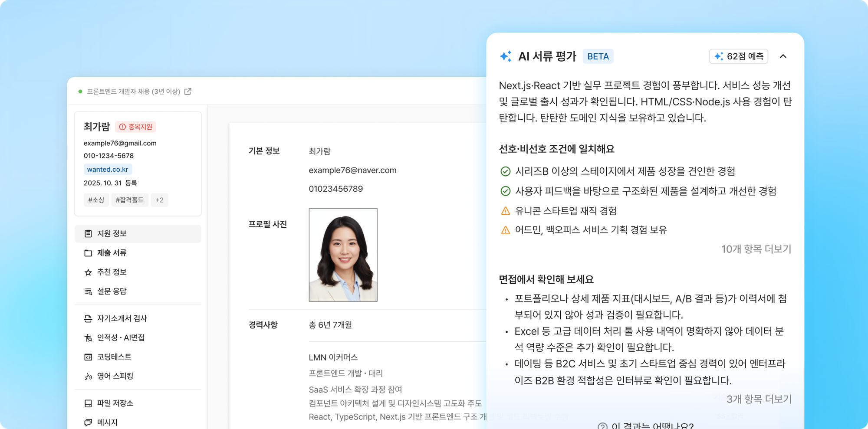Click the 제출 서류 folder icon
The height and width of the screenshot is (429, 868).
[x=88, y=253]
